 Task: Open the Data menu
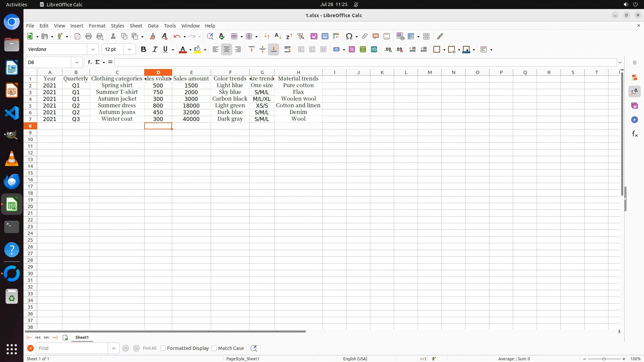(x=153, y=26)
